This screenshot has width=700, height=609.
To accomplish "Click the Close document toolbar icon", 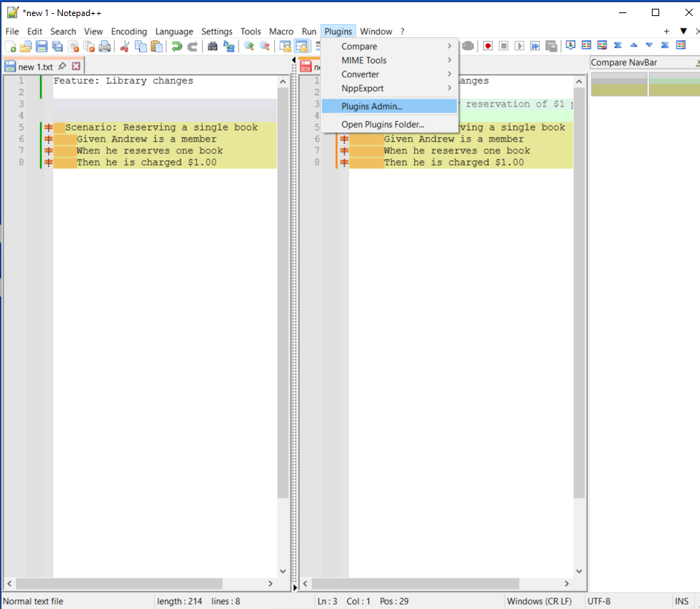I will click(x=74, y=46).
